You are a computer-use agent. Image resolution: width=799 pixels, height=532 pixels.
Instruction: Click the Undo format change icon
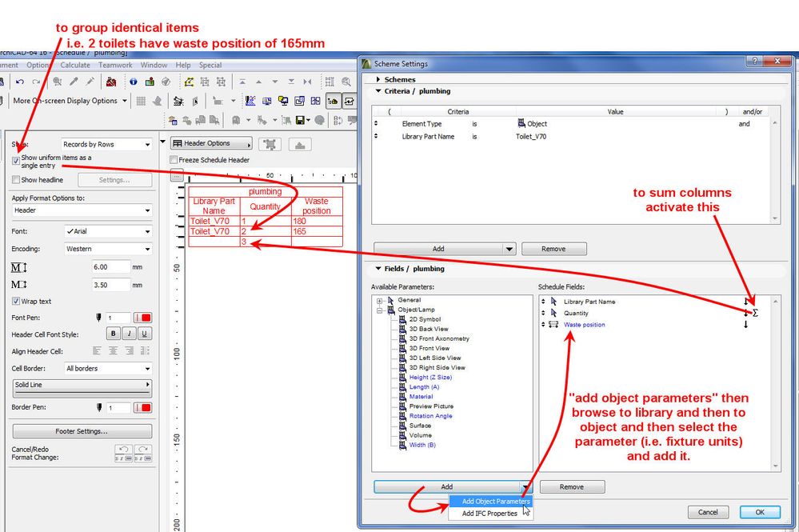click(124, 453)
